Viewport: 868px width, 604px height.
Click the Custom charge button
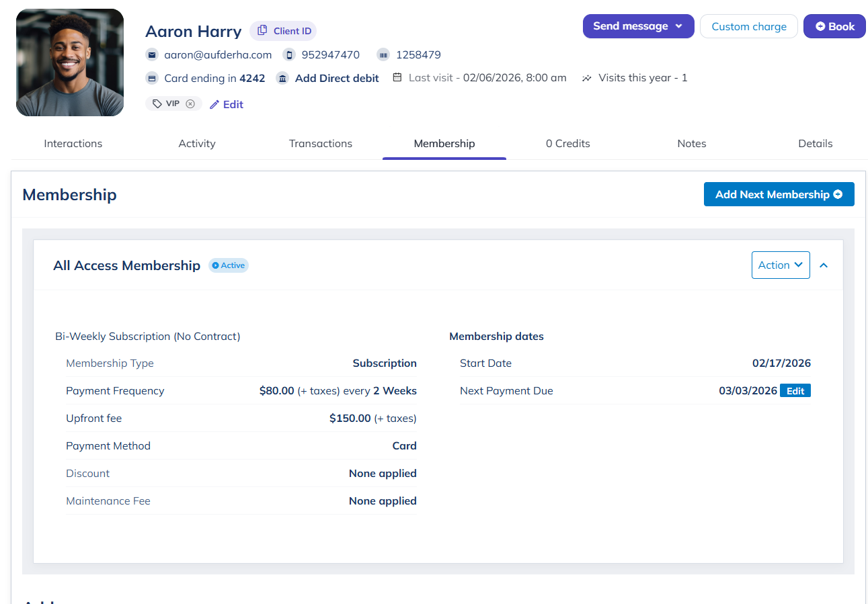(749, 26)
